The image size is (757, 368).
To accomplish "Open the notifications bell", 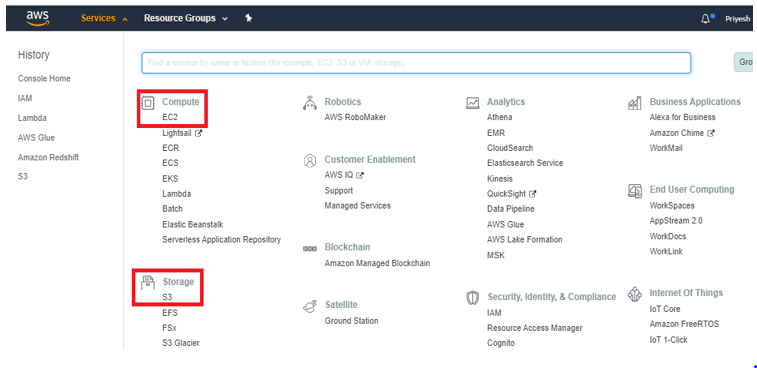I will 706,18.
